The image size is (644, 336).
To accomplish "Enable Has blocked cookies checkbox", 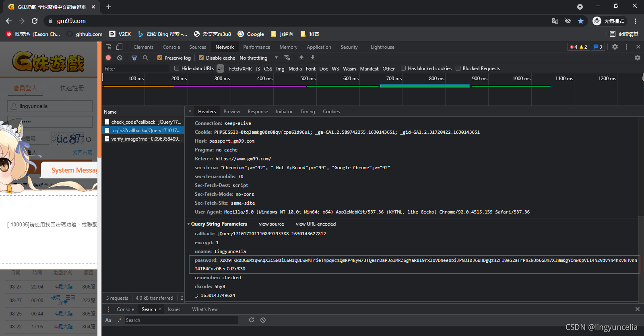I will [403, 68].
